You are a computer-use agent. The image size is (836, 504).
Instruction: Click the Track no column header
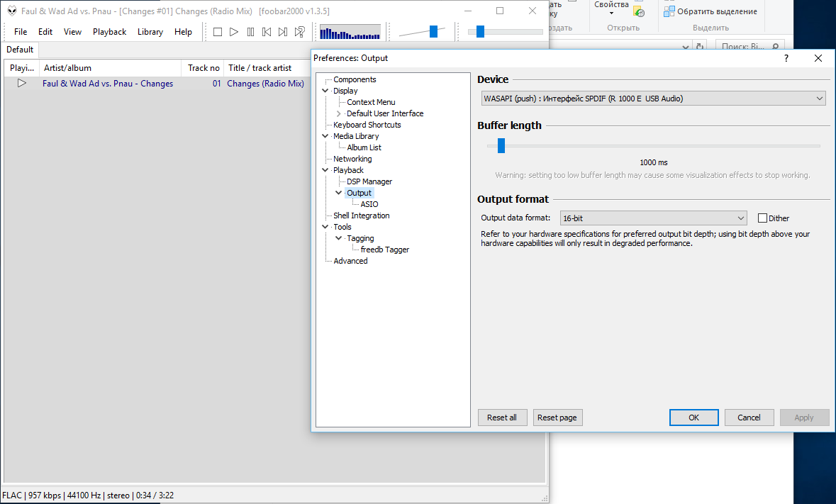tap(203, 67)
